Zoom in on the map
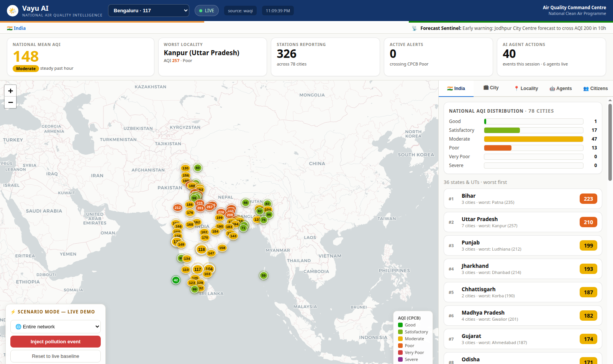This screenshot has height=364, width=613. [x=10, y=91]
